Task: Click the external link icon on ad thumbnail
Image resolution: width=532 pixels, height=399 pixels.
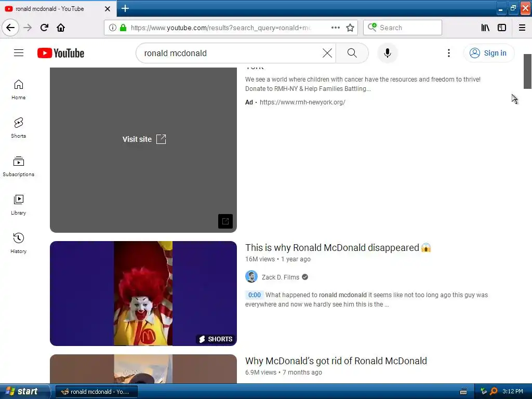Action: click(225, 221)
